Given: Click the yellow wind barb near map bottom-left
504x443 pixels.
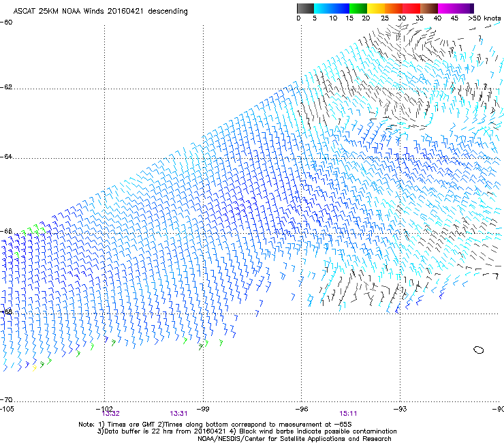Looking at the screenshot, I should point(34,368).
